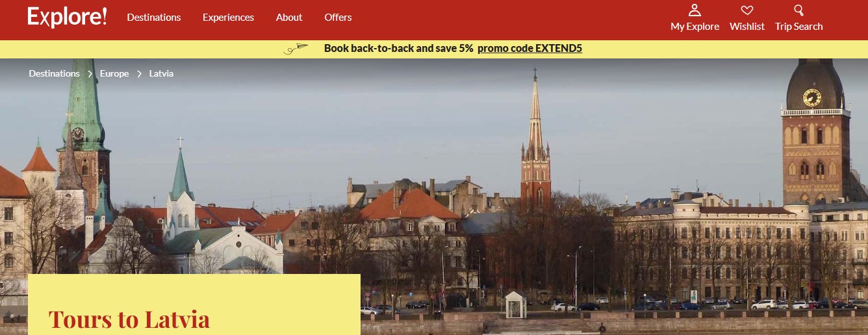The width and height of the screenshot is (868, 335).
Task: Click 'Book back-to-back and save 5%' text
Action: [x=398, y=48]
